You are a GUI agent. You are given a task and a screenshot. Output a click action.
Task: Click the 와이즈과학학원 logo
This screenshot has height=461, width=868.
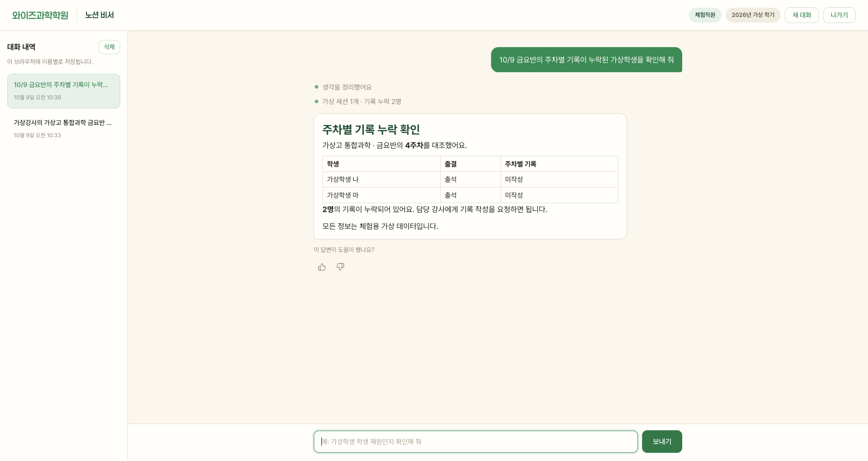(x=40, y=15)
